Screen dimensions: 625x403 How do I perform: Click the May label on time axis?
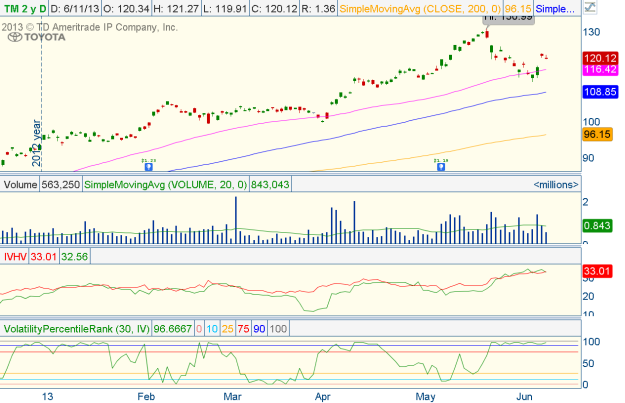[425, 396]
